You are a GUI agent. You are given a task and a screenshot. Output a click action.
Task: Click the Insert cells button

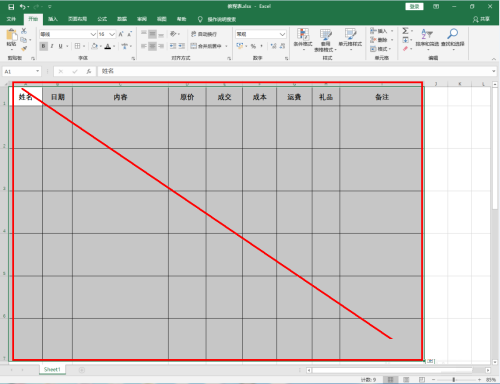click(379, 31)
